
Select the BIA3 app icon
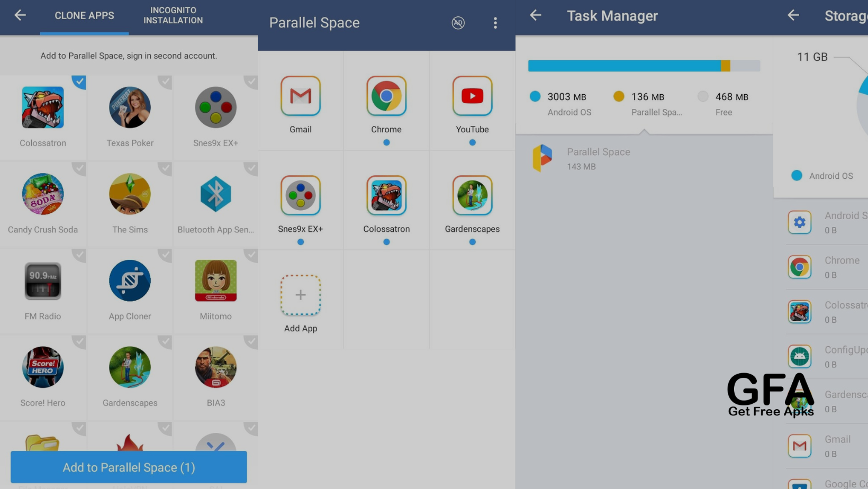pos(215,367)
